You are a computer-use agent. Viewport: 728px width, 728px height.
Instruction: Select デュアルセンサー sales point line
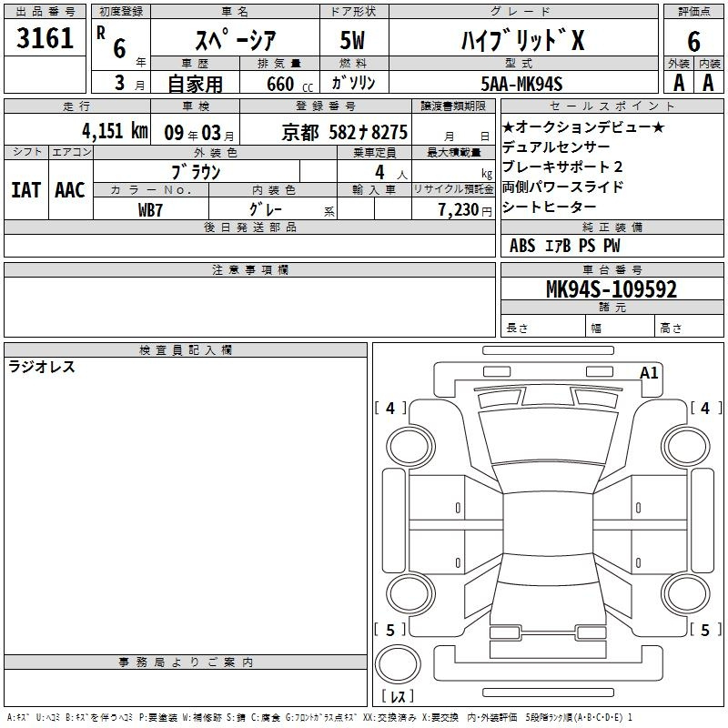556,147
